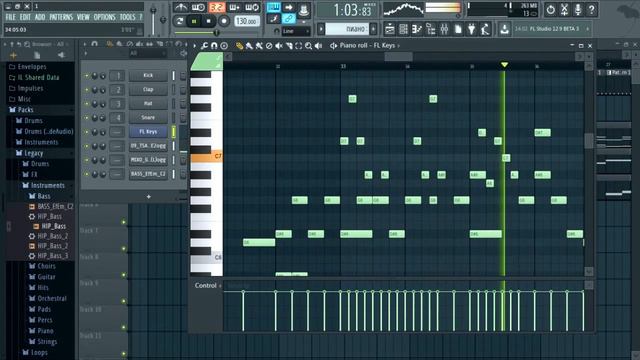Select the Clap channel button
Screen dimensions: 640x360
click(148, 89)
